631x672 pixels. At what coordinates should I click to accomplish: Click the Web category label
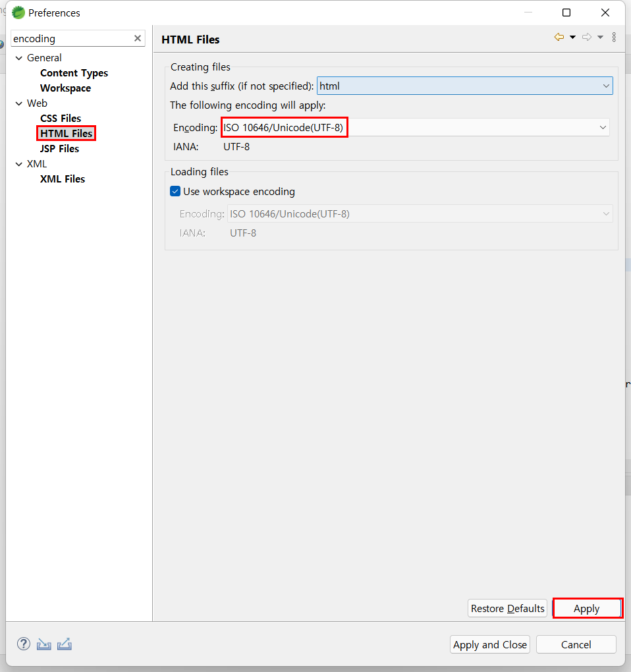(37, 103)
